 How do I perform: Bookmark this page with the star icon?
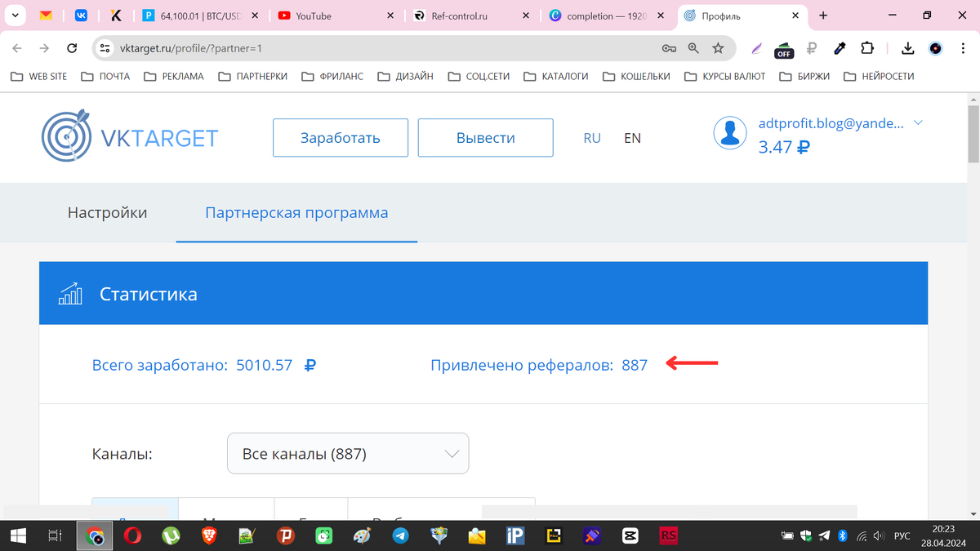(x=718, y=48)
